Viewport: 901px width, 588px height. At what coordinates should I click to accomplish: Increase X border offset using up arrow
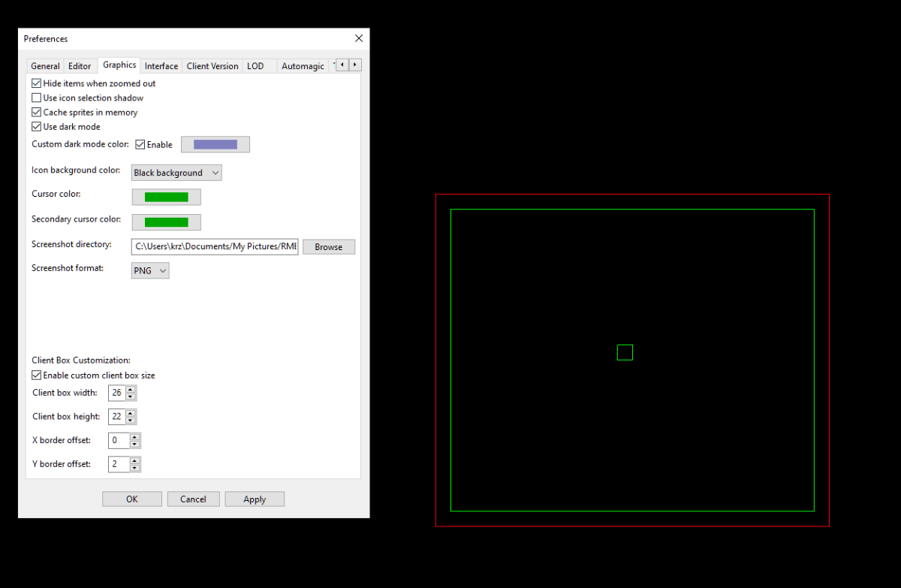(134, 437)
